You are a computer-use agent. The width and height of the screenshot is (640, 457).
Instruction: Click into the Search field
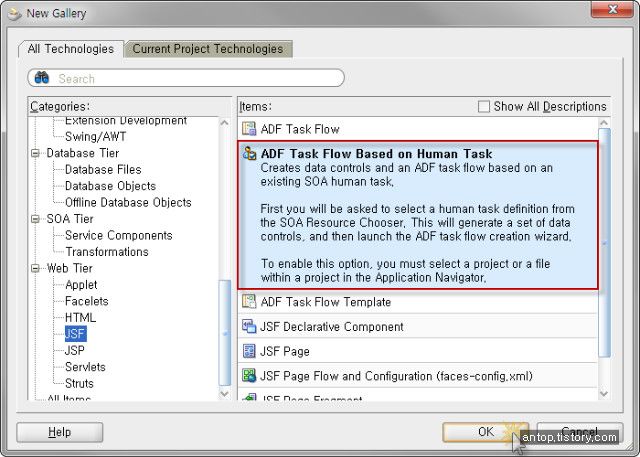186,78
